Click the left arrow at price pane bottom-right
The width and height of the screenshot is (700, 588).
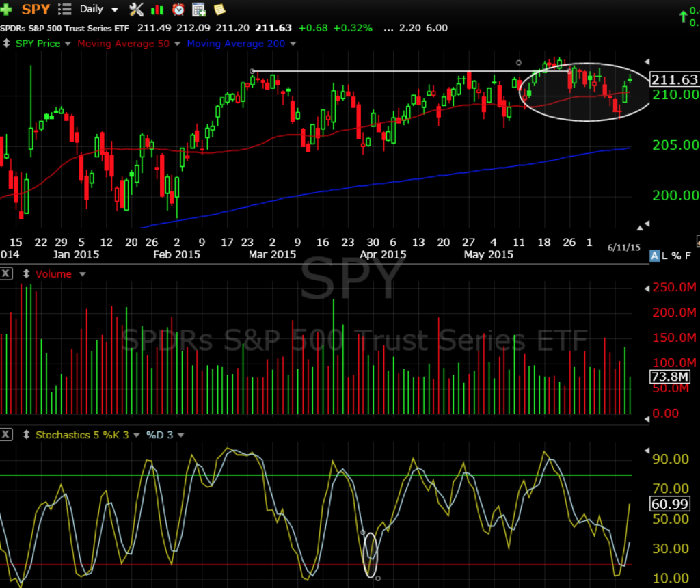coord(647,223)
